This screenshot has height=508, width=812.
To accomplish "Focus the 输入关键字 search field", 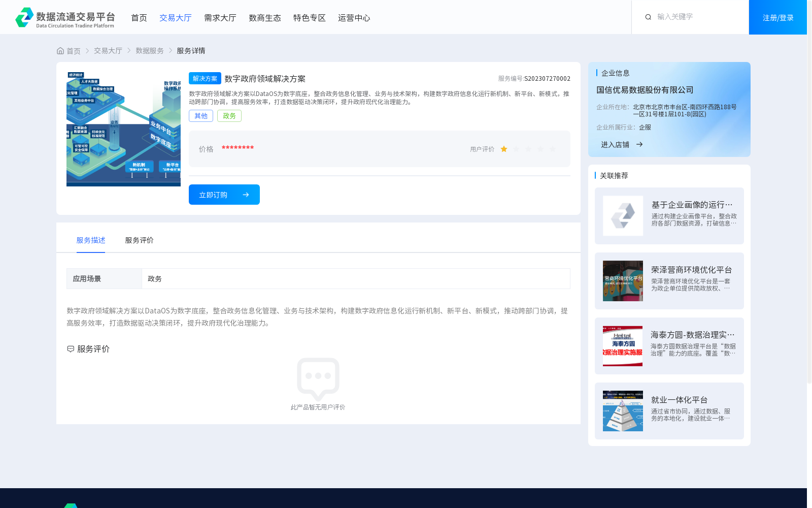I will [x=698, y=17].
